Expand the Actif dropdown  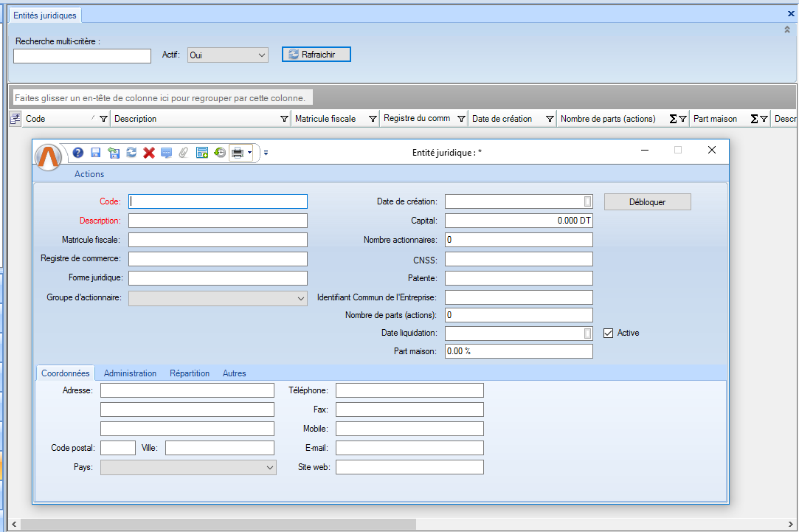coord(262,55)
